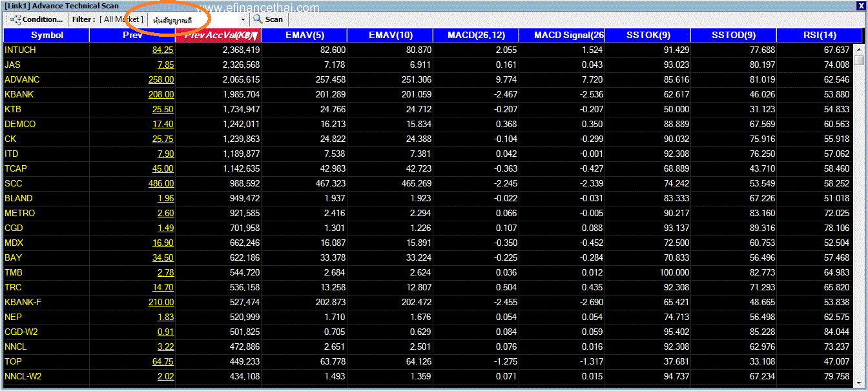868x391 pixels.
Task: Click the Scan button
Action: click(x=268, y=19)
